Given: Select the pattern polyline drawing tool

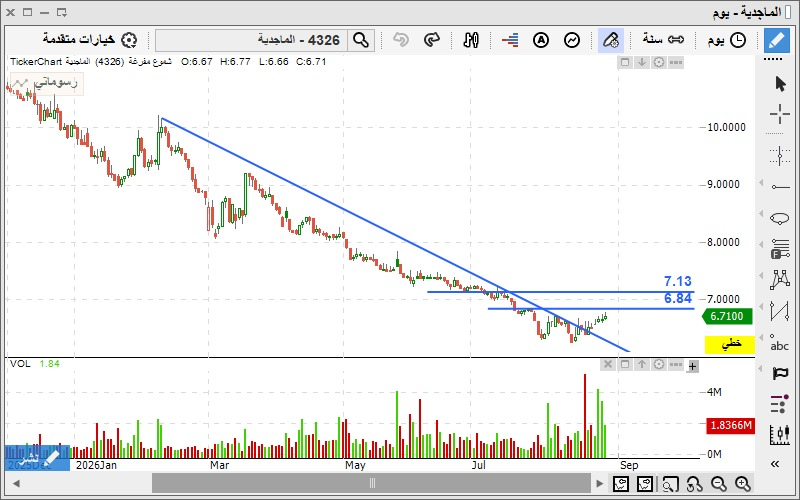Looking at the screenshot, I should click(780, 280).
